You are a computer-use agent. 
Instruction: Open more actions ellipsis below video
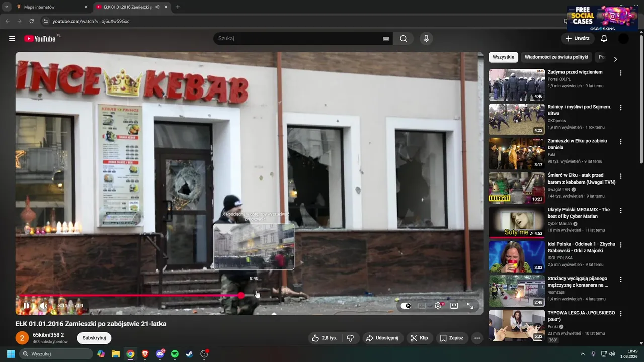click(x=477, y=338)
